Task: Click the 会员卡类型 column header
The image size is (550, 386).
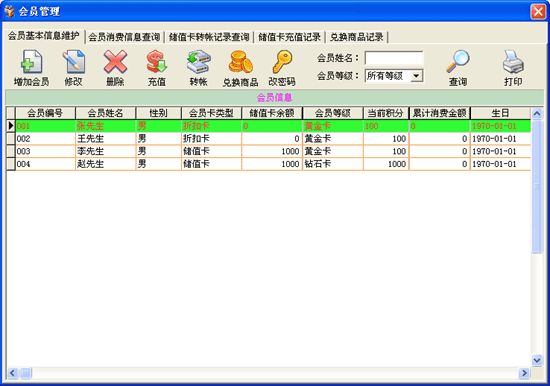Action: [211, 113]
